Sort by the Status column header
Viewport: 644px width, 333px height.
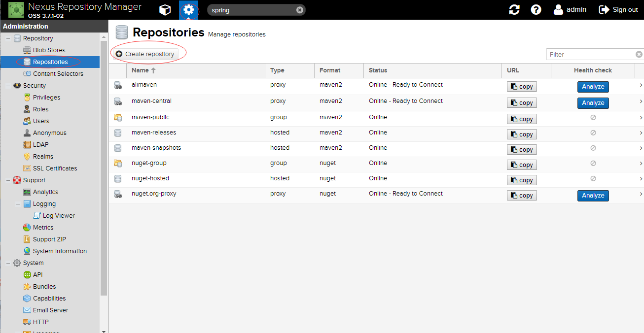click(x=432, y=70)
